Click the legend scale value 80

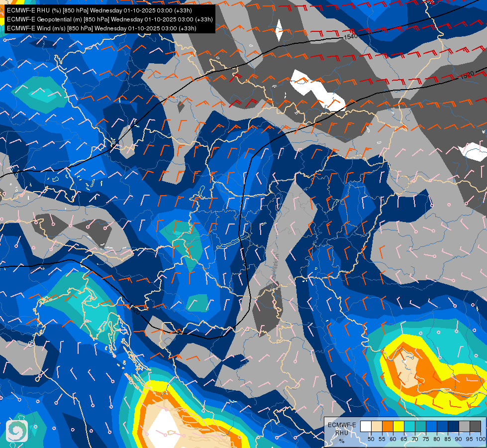437,439
